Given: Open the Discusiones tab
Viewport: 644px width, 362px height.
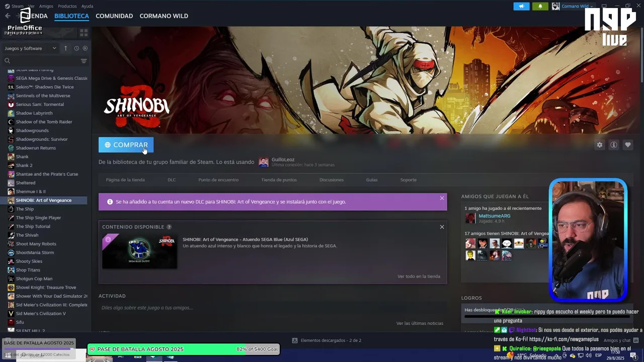Looking at the screenshot, I should pyautogui.click(x=332, y=179).
